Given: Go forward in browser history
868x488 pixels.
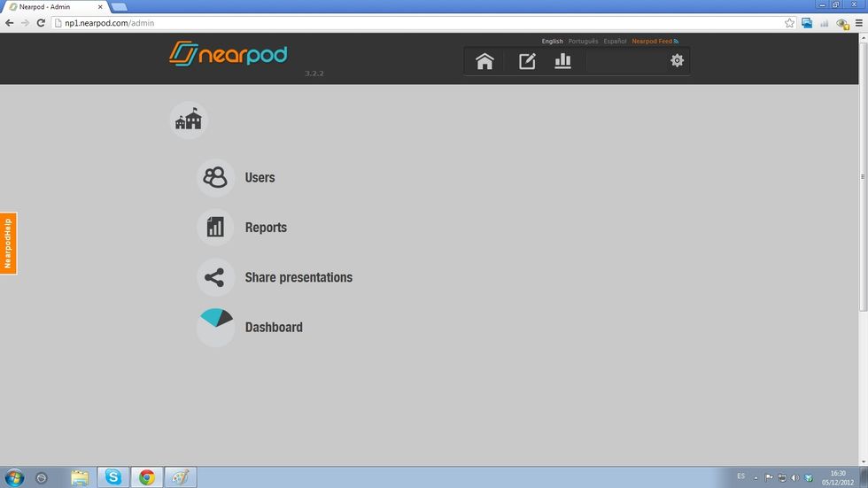Looking at the screenshot, I should coord(25,23).
